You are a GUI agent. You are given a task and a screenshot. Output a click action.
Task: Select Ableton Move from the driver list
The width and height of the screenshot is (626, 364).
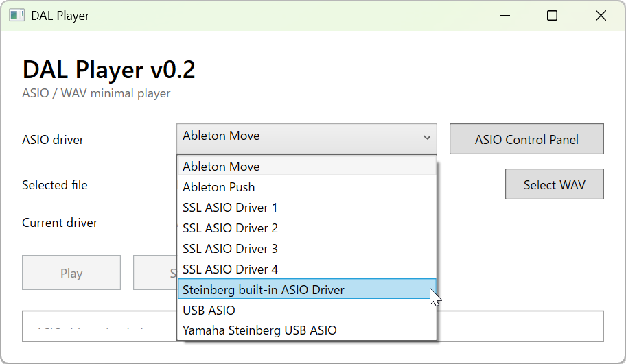(x=307, y=166)
